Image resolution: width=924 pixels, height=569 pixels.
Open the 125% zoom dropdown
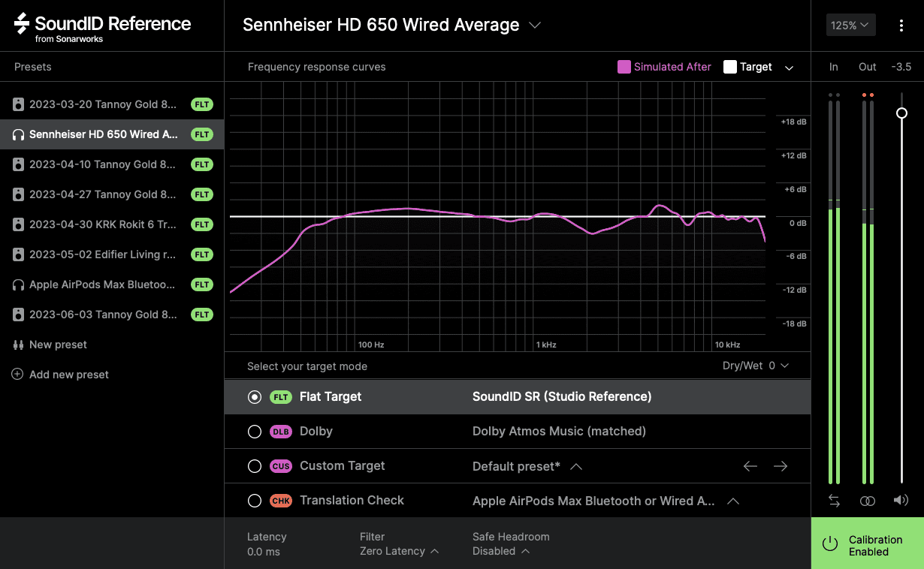pos(850,26)
